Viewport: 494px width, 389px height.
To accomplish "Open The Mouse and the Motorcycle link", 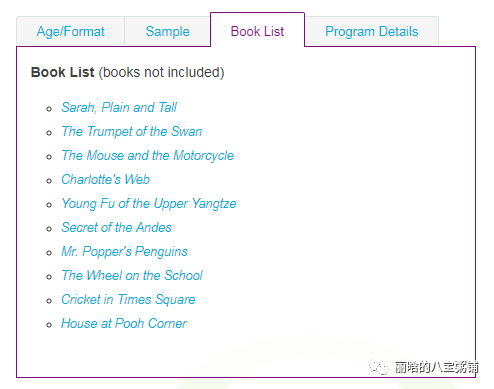I will pos(148,156).
